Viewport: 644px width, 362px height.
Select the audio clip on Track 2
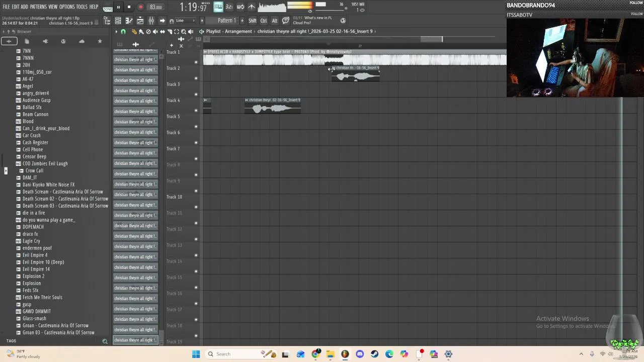click(356, 74)
